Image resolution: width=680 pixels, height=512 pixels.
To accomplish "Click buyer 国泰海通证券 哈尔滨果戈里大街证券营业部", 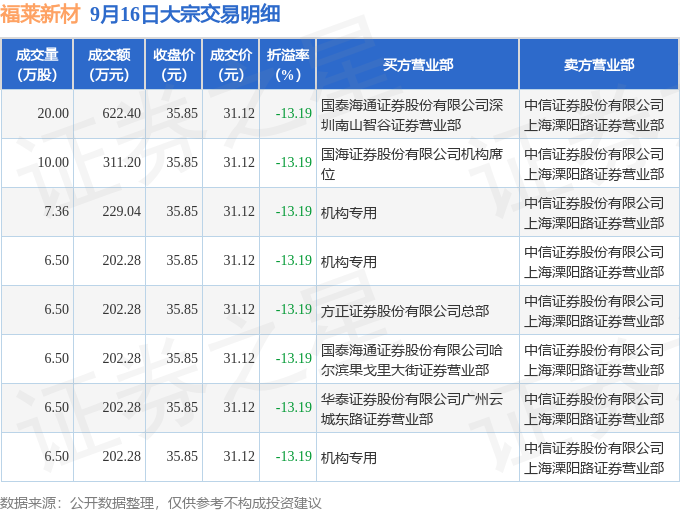I will point(412,360).
